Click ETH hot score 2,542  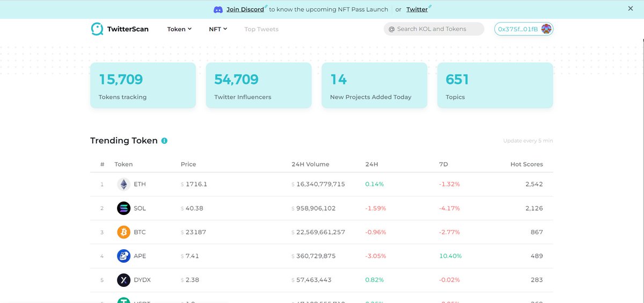[x=534, y=184]
